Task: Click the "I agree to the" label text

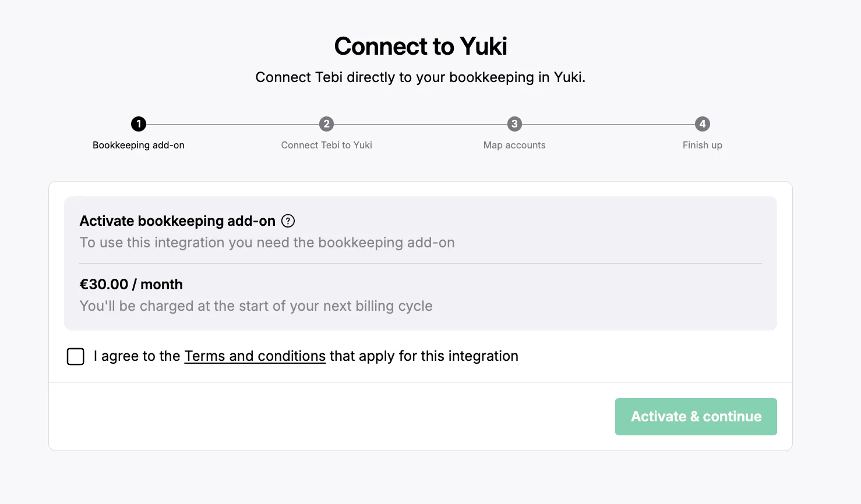Action: (x=137, y=356)
